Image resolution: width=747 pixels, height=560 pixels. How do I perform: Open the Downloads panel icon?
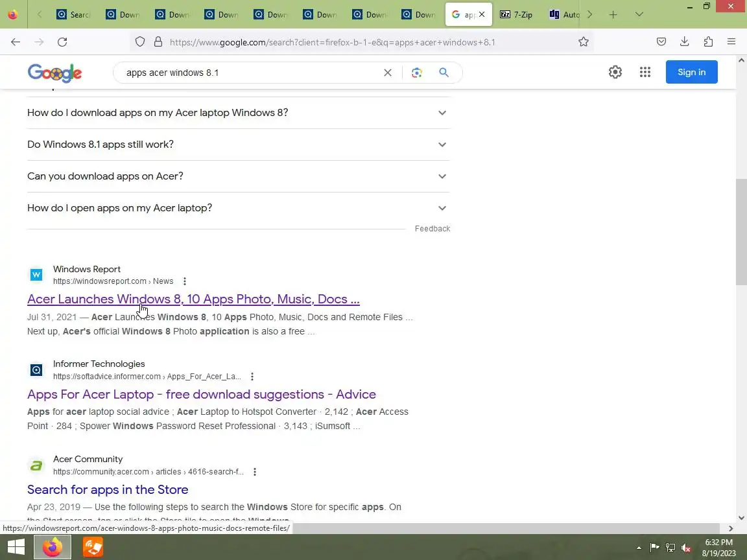click(x=685, y=42)
